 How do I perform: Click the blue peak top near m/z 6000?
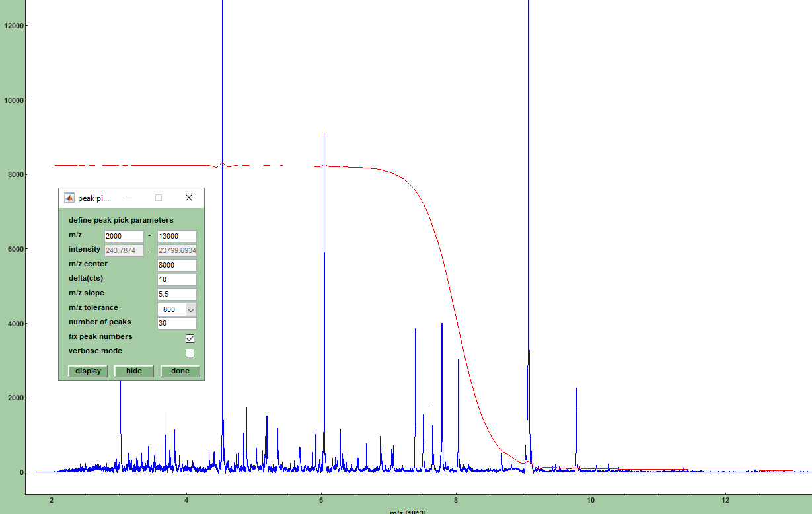[x=324, y=135]
